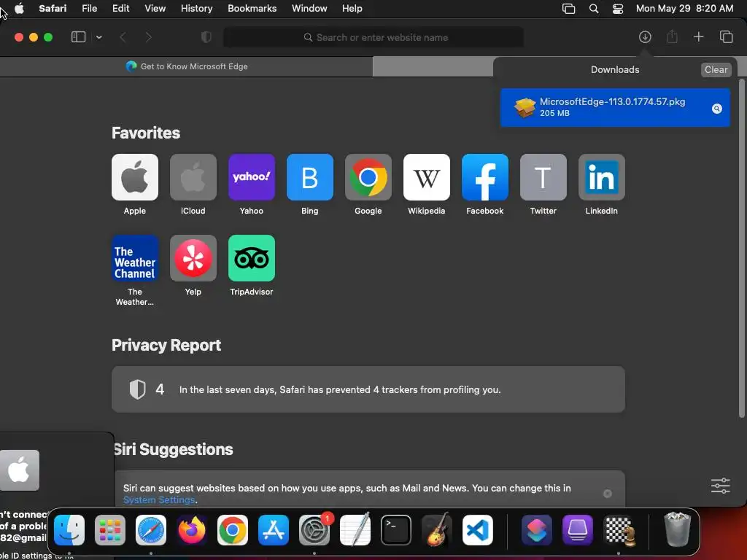Open the Bing favorite
Image resolution: width=747 pixels, height=560 pixels.
tap(309, 177)
